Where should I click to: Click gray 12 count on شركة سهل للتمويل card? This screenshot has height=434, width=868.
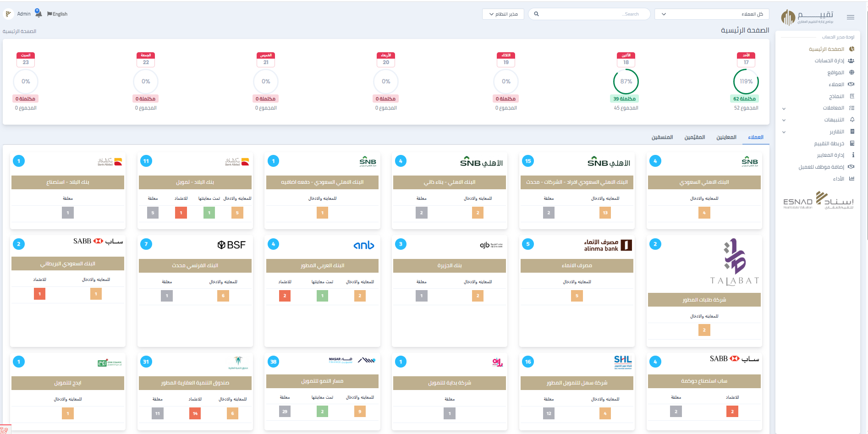point(549,413)
